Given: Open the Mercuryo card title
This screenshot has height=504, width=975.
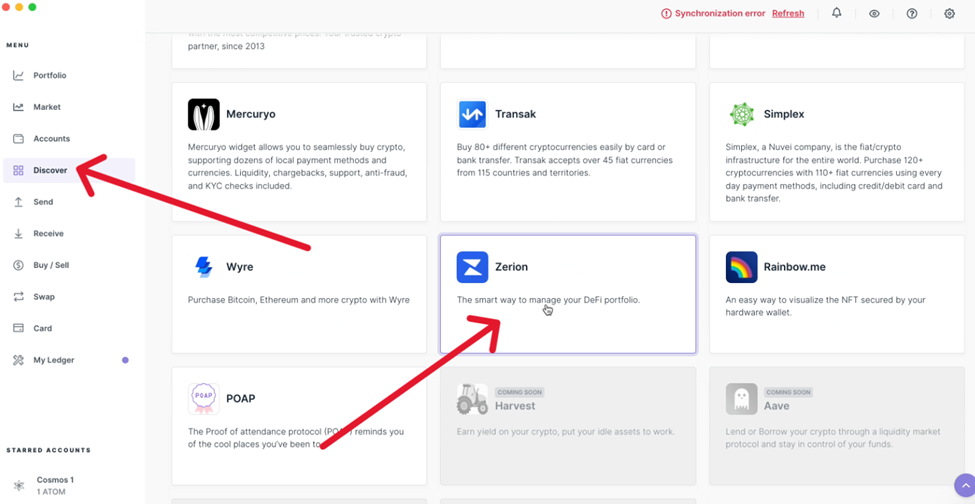Looking at the screenshot, I should click(x=251, y=114).
